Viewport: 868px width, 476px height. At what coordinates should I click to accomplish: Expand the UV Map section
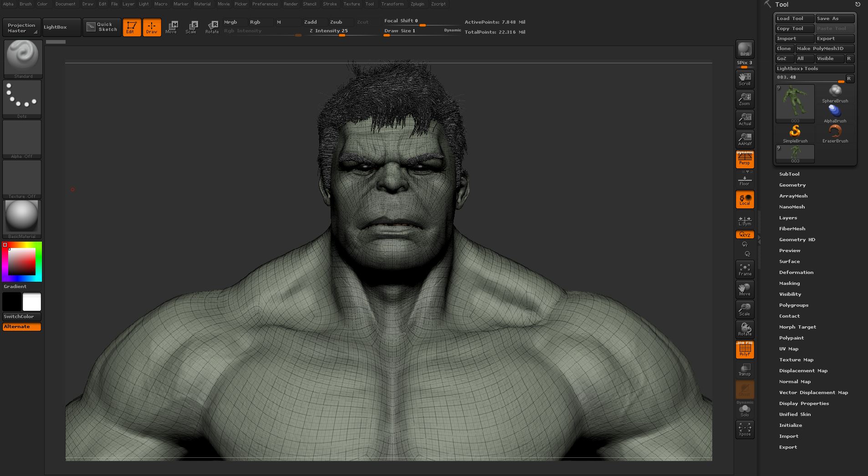789,349
